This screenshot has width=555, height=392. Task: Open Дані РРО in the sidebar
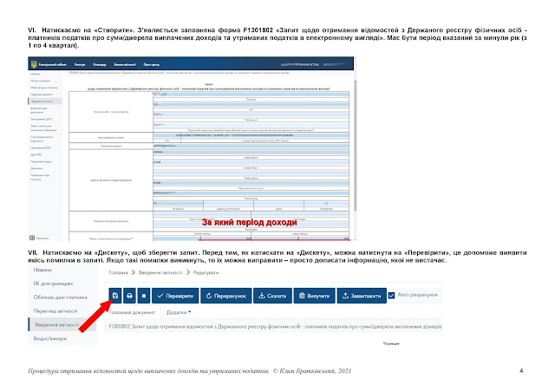pyautogui.click(x=36, y=154)
